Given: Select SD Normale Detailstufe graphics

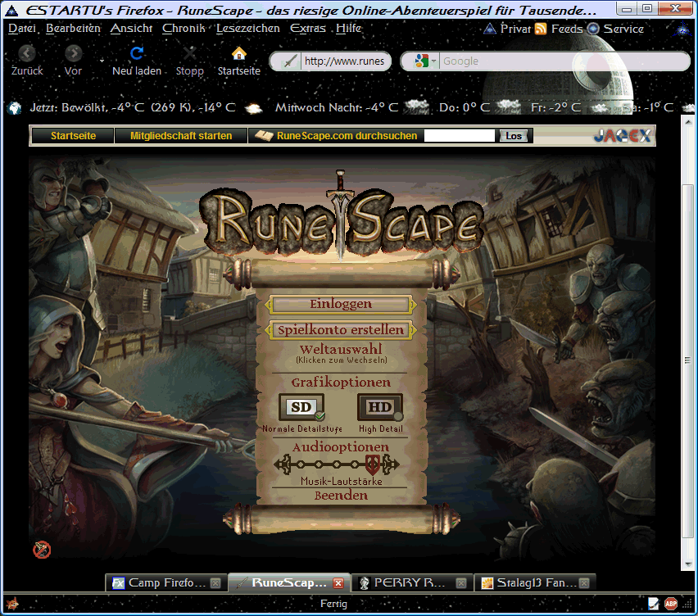Looking at the screenshot, I should pyautogui.click(x=301, y=407).
